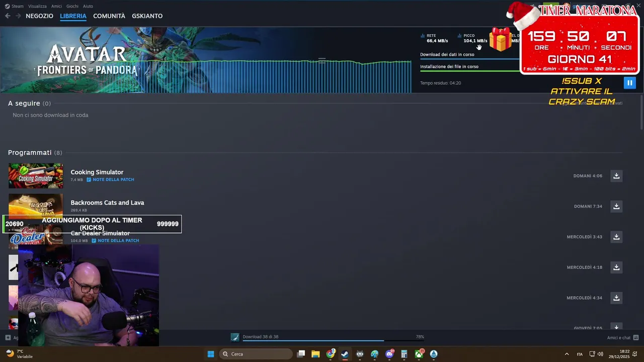Image resolution: width=644 pixels, height=362 pixels.
Task: Open File Explorer from taskbar
Action: point(315,354)
